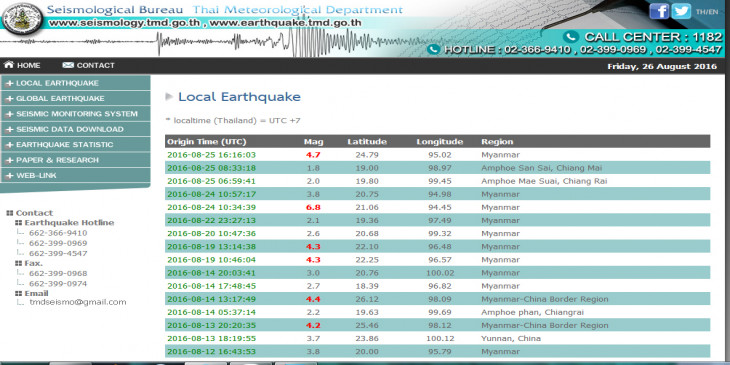Click the grey arrow before Local Earthquake heading
The image size is (730, 365).
[169, 97]
